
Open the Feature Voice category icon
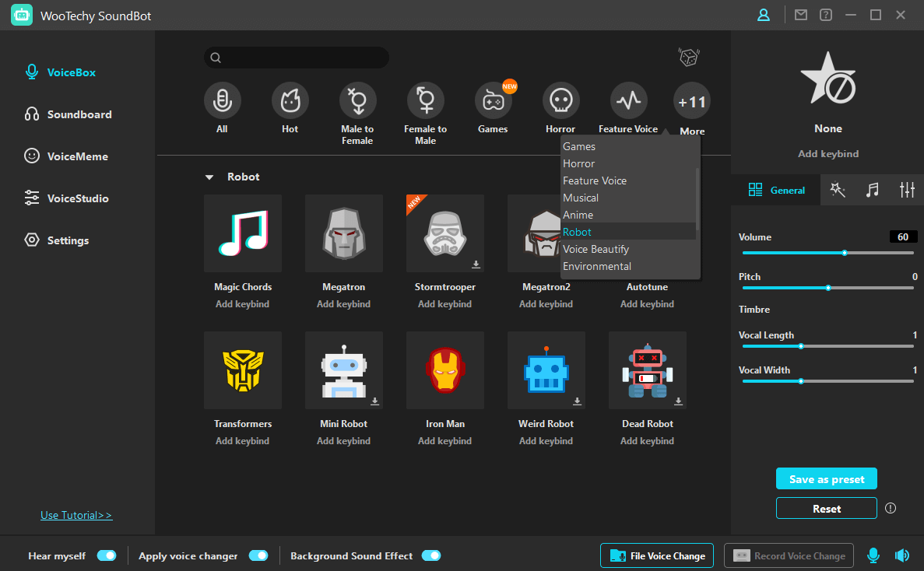[x=629, y=100]
